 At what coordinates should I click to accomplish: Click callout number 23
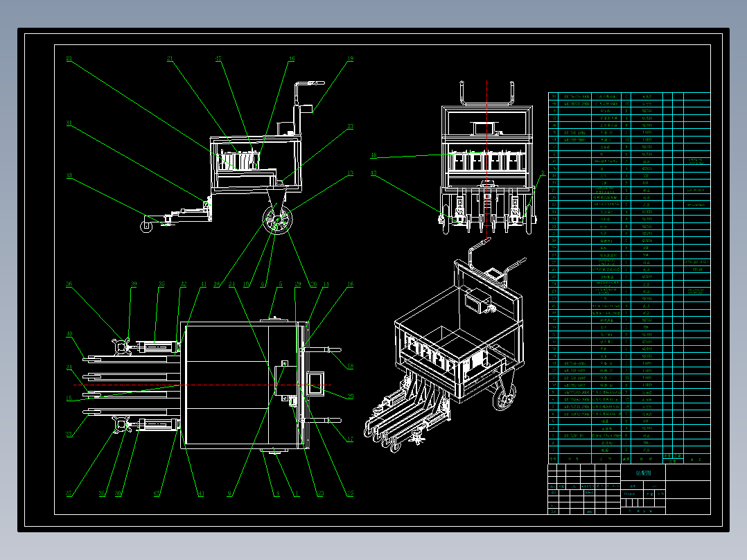[x=320, y=493]
